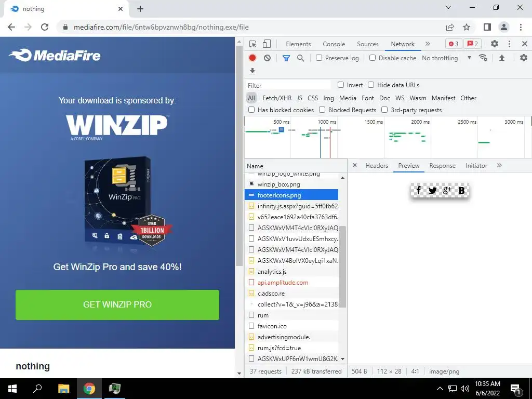
Task: Open a new browser tab
Action: pyautogui.click(x=140, y=9)
